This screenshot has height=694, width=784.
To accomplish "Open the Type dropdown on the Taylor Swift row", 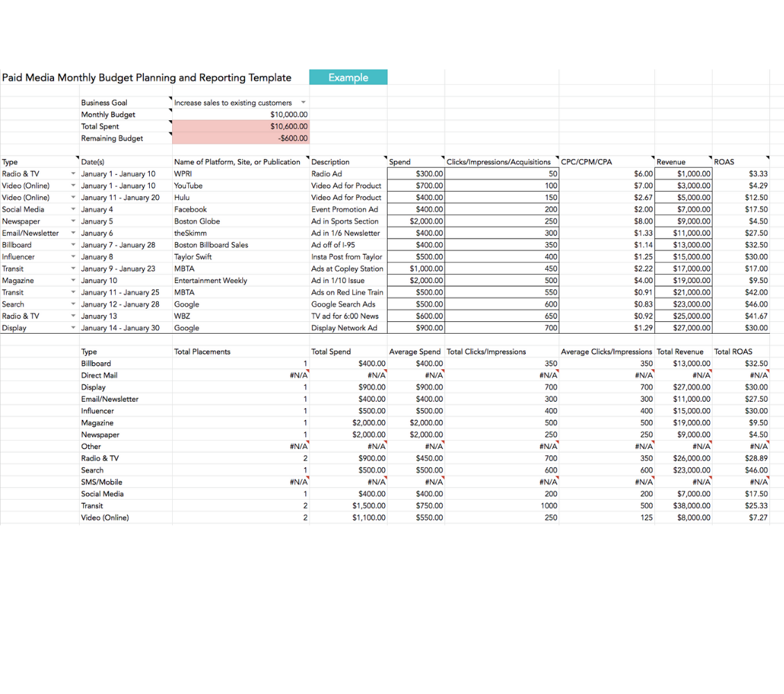I will point(73,256).
